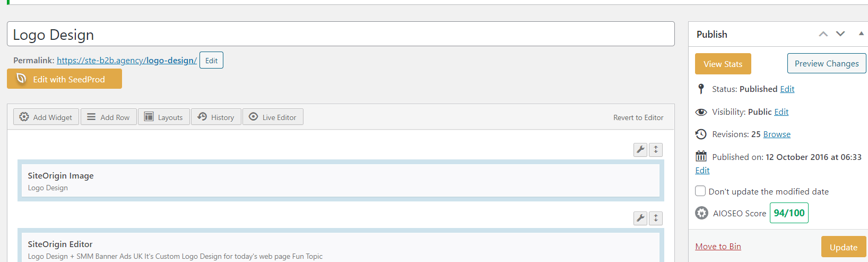Collapse the Publish panel with triangle toggle

[x=861, y=33]
